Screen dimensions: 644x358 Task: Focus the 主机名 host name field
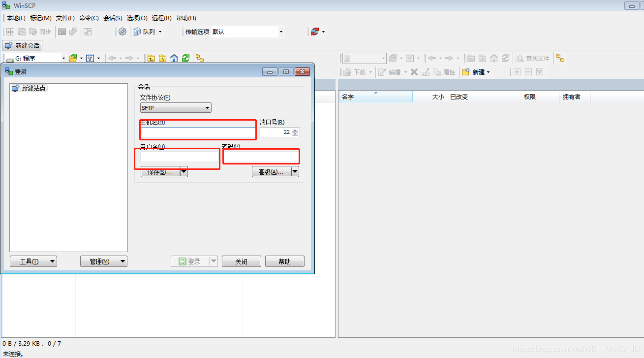click(x=198, y=132)
